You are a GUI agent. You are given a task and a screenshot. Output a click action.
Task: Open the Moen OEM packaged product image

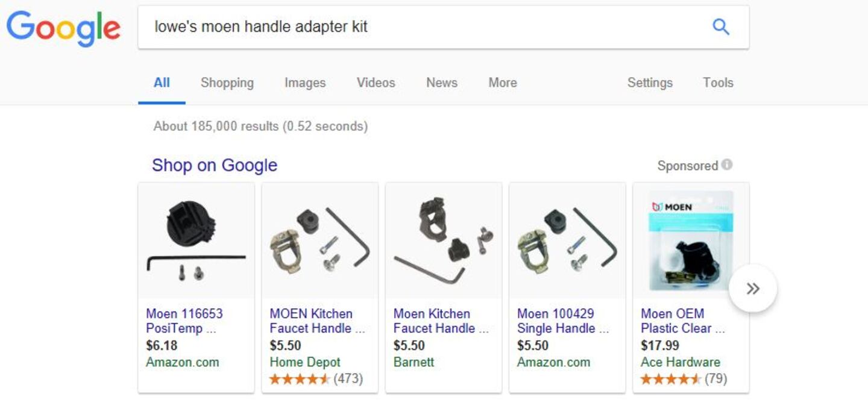tap(691, 241)
